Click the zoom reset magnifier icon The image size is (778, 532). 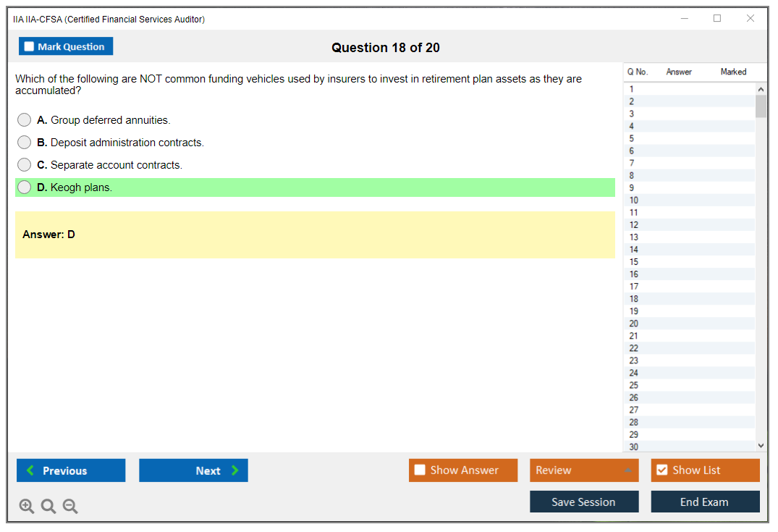[x=48, y=507]
